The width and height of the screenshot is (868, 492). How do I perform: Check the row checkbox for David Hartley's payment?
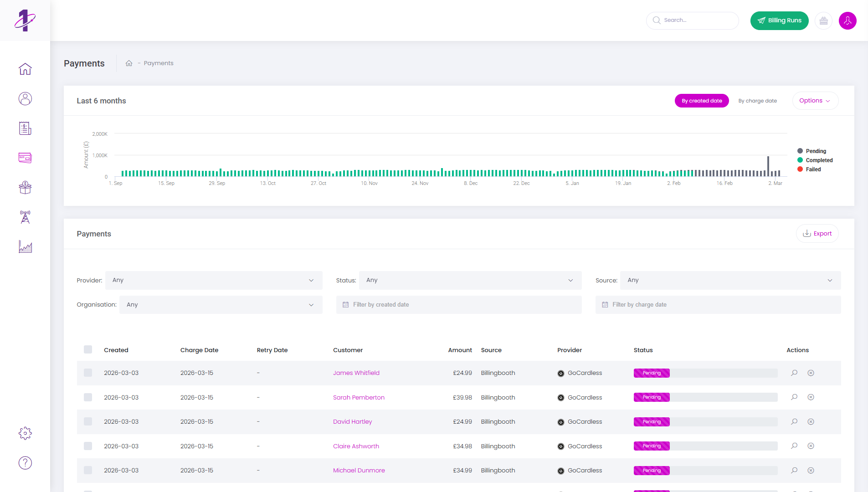click(88, 421)
